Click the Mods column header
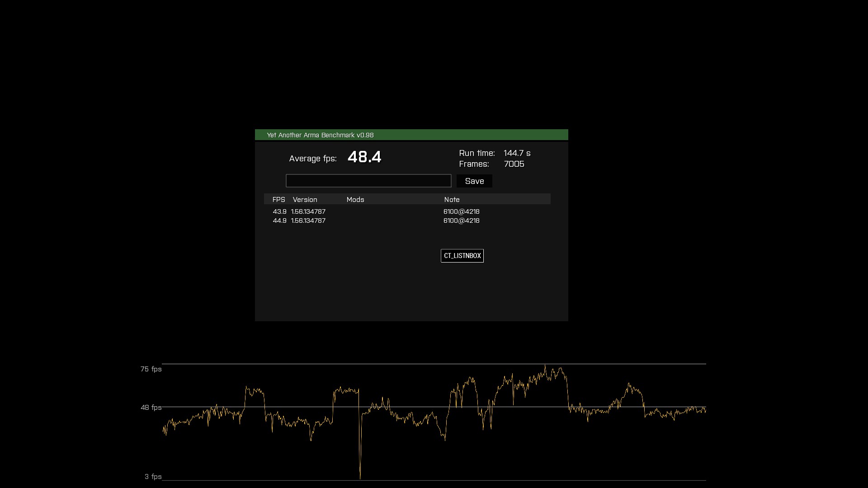 pyautogui.click(x=355, y=200)
